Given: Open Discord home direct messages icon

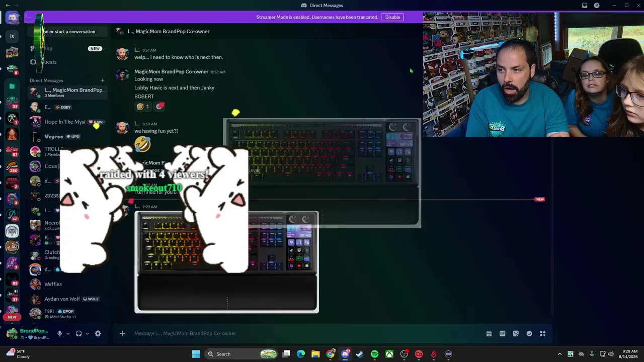Looking at the screenshot, I should (x=13, y=18).
